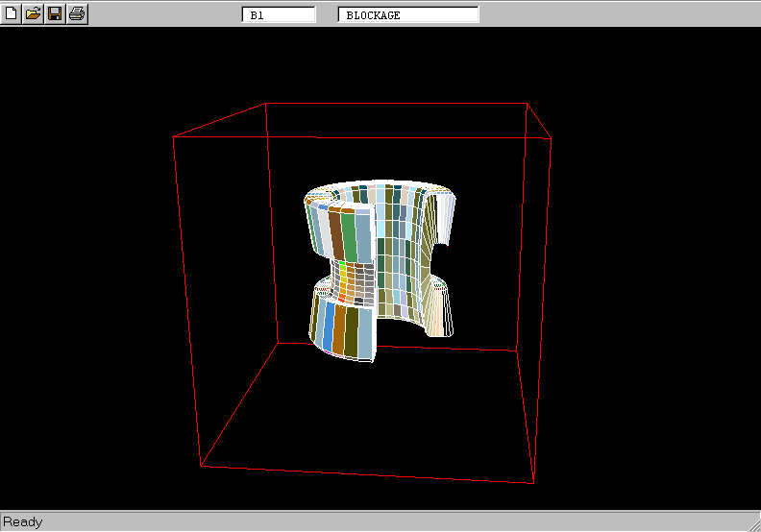Save using the floppy disk icon
This screenshot has height=532, width=761.
(x=55, y=14)
